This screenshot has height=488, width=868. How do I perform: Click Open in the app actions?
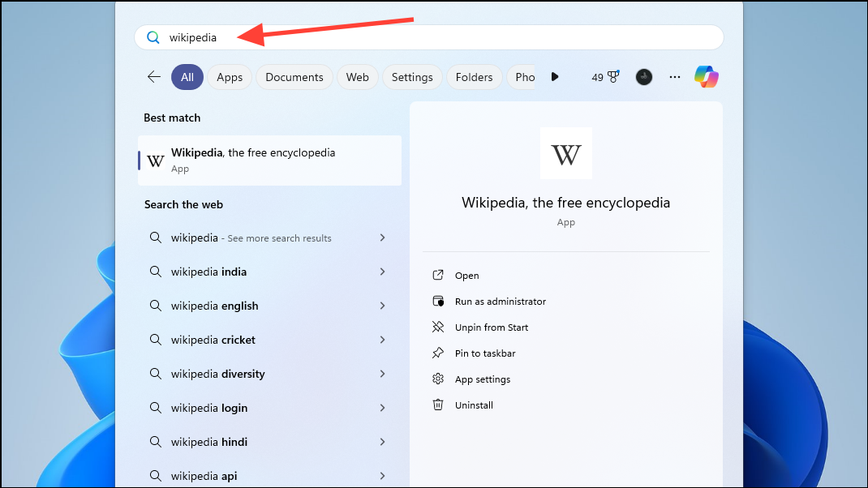click(466, 276)
